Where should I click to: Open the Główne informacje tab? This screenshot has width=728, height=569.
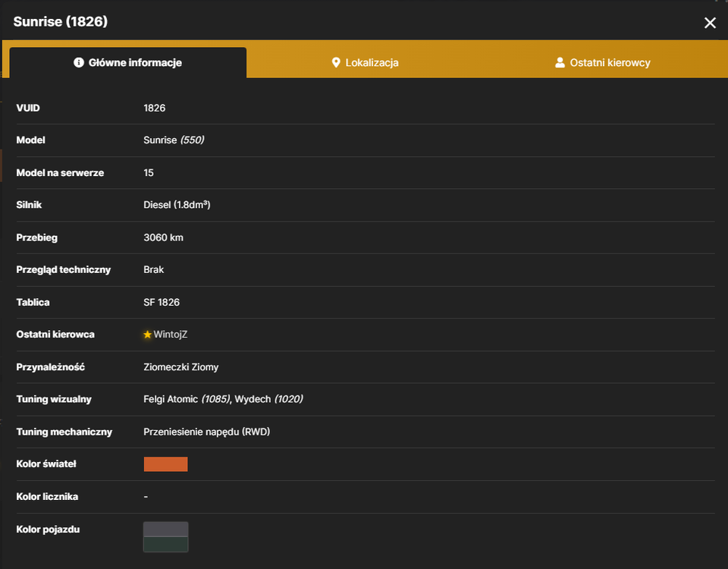click(127, 62)
